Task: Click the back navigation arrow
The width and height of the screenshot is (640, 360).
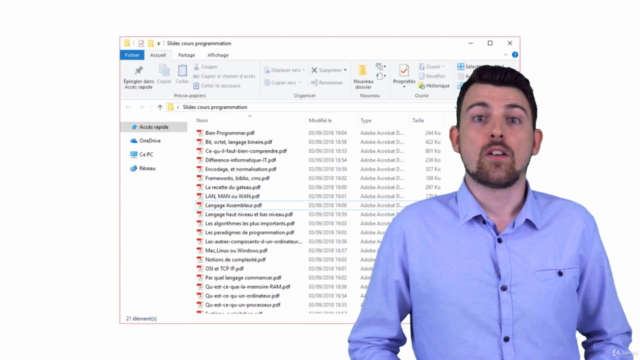Action: pos(128,107)
